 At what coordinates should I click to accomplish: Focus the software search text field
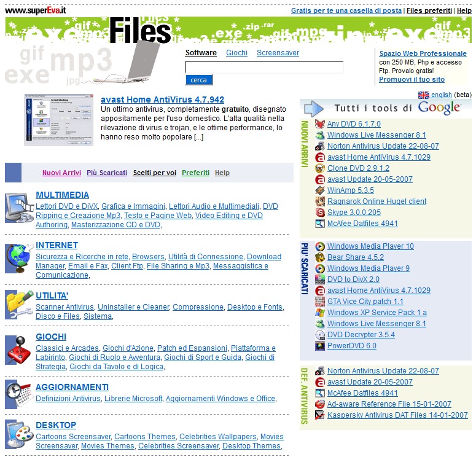(264, 67)
